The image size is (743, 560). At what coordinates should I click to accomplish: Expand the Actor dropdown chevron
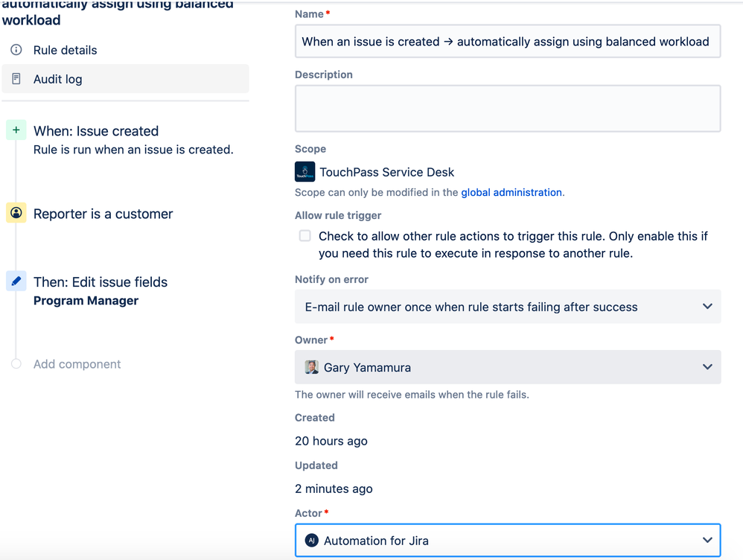tap(707, 540)
